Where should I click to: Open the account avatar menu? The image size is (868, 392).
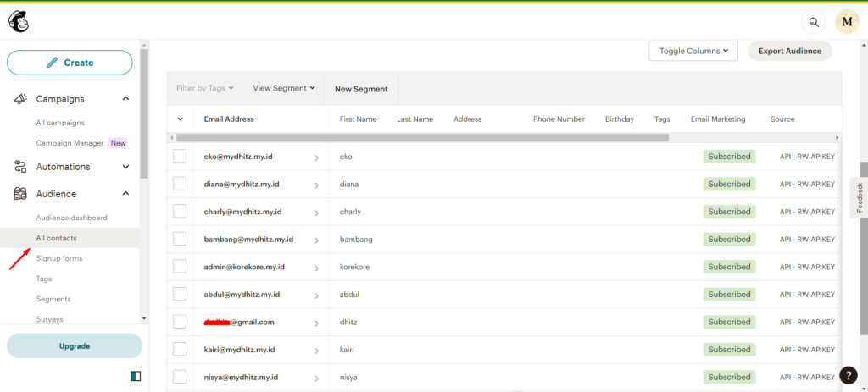point(847,22)
